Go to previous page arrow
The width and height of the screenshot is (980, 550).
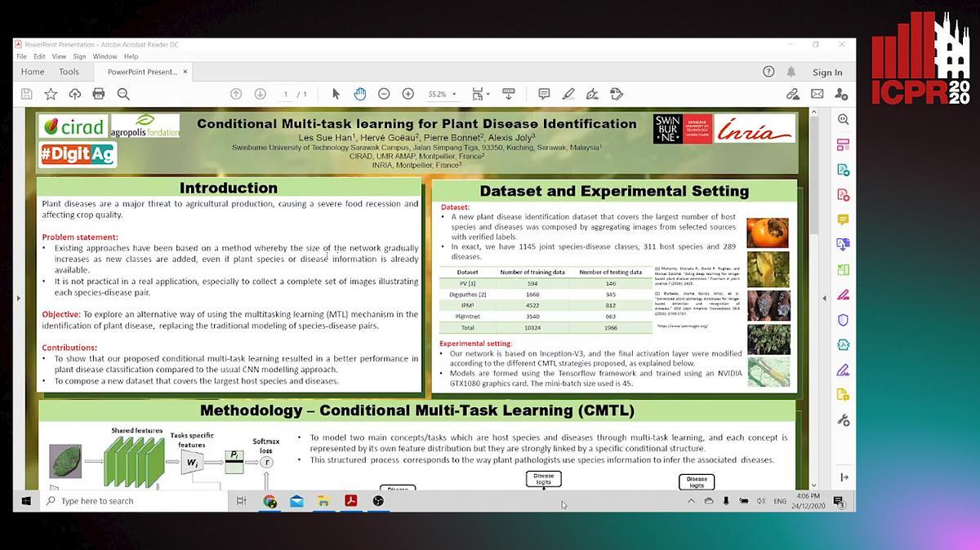(x=236, y=94)
